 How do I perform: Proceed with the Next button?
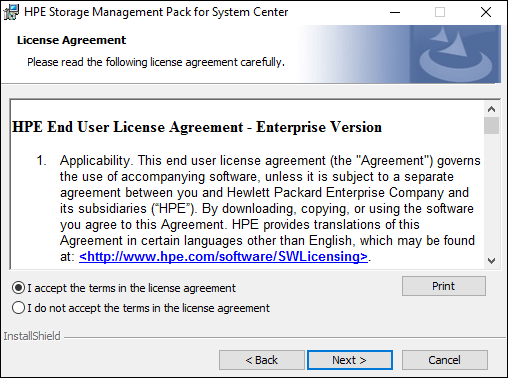pos(350,360)
